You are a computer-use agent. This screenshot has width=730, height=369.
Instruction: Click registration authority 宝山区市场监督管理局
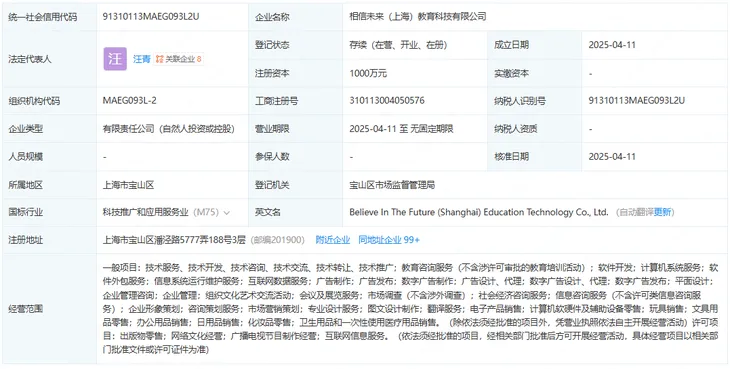392,185
